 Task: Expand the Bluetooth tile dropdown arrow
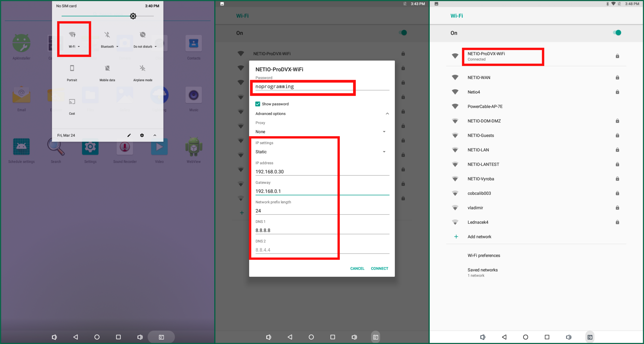click(117, 46)
